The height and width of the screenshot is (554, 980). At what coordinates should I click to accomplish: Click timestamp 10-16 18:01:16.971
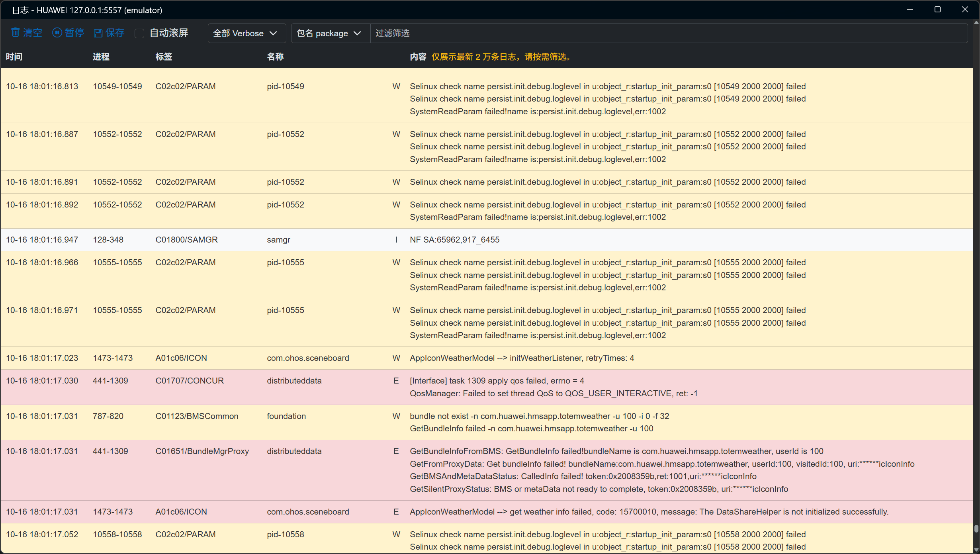(42, 310)
